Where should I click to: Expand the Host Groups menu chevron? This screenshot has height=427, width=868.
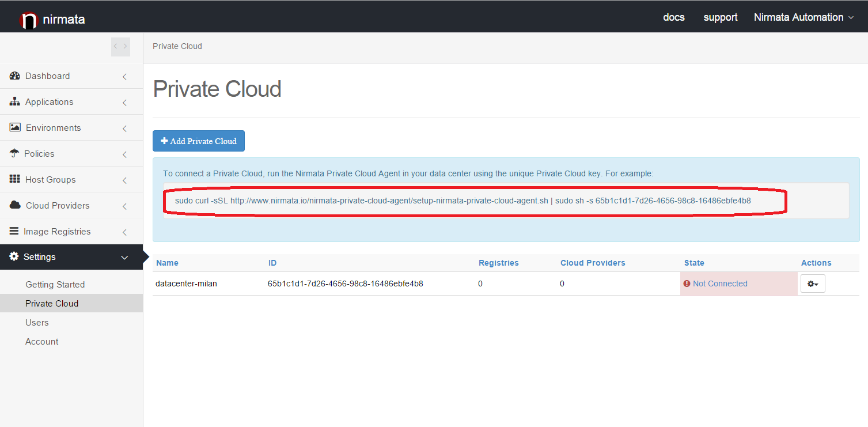[124, 180]
